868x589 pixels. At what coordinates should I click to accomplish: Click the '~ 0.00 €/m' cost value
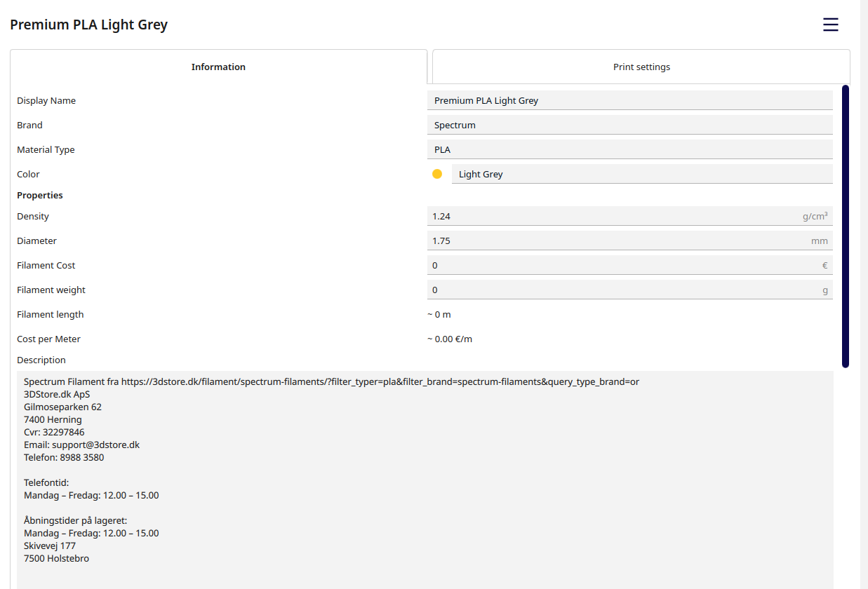(450, 339)
